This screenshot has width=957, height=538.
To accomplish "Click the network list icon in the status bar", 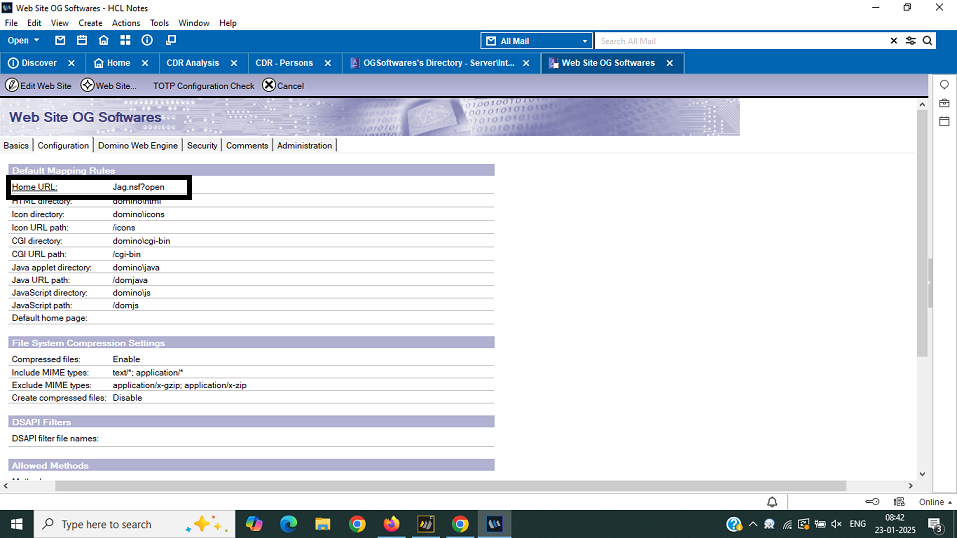I will [899, 502].
